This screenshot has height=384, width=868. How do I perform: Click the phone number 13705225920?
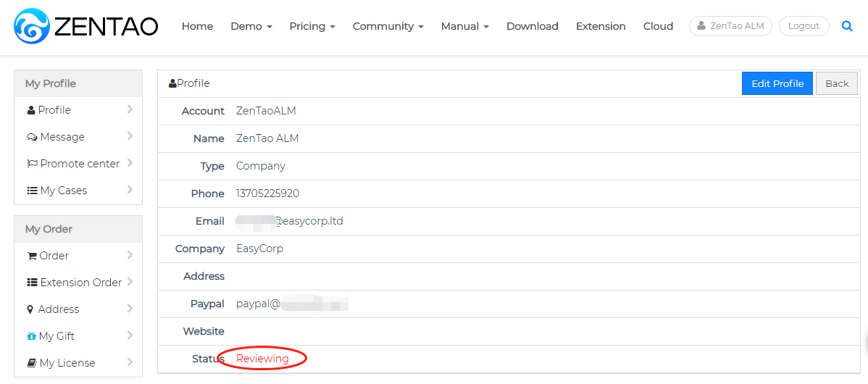coord(268,193)
